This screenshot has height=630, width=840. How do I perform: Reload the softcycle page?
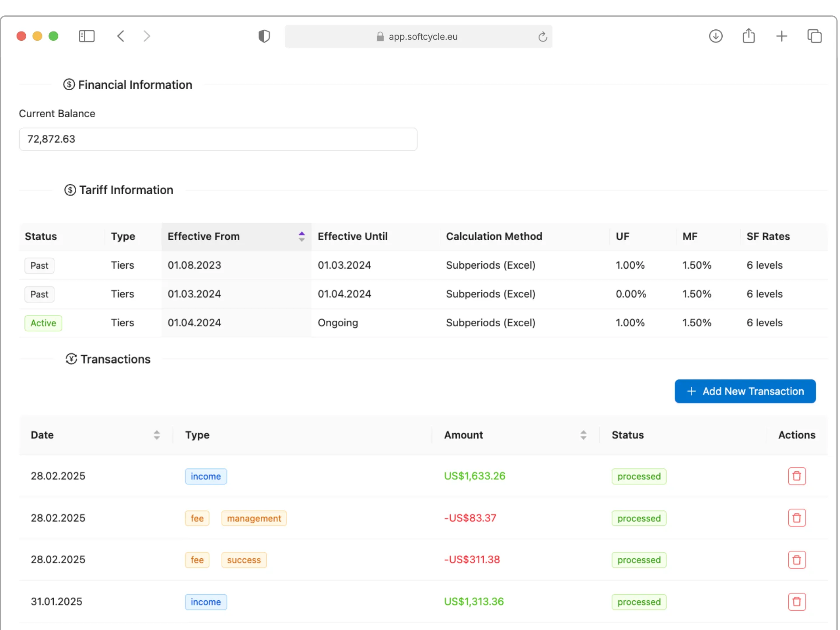tap(542, 37)
